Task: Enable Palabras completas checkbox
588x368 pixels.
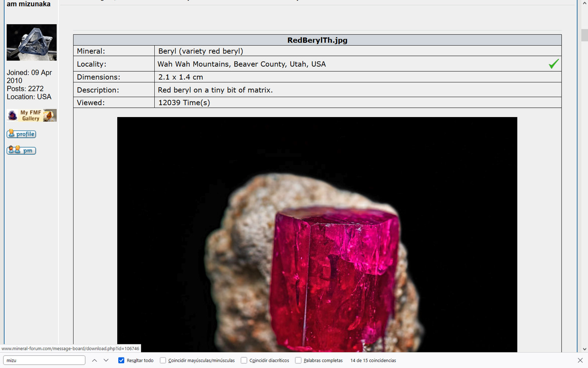Action: (298, 360)
